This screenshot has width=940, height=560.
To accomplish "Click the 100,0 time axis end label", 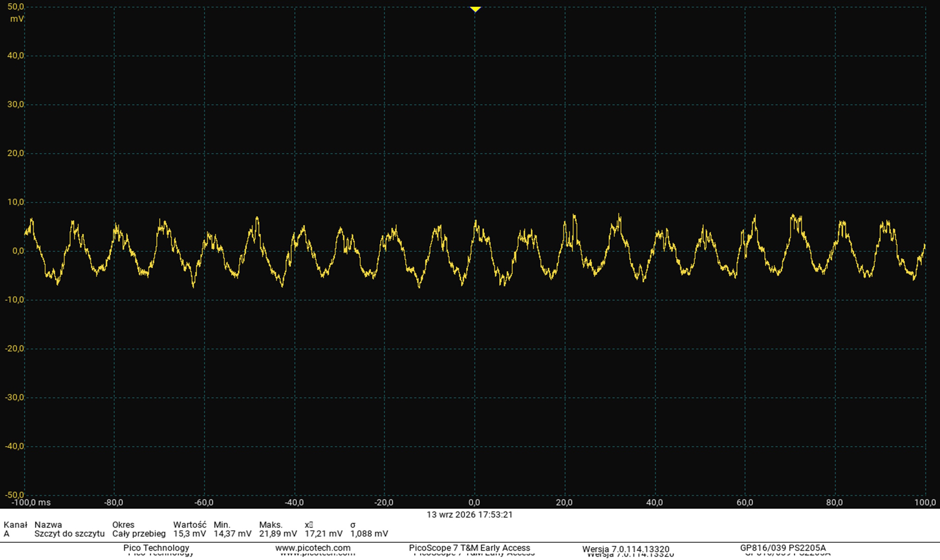I will point(925,503).
